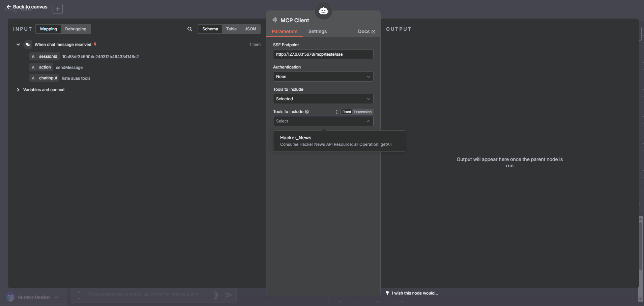Open the Authentication dropdown showing None

[323, 77]
